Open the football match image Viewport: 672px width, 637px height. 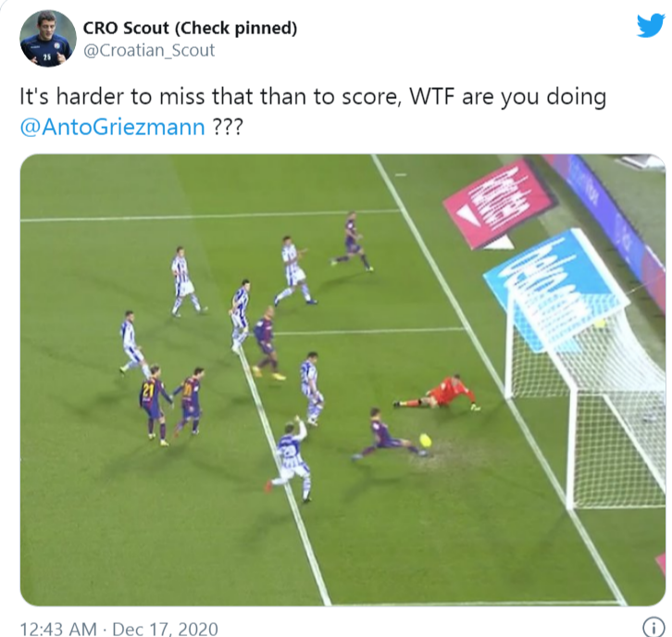(x=342, y=380)
